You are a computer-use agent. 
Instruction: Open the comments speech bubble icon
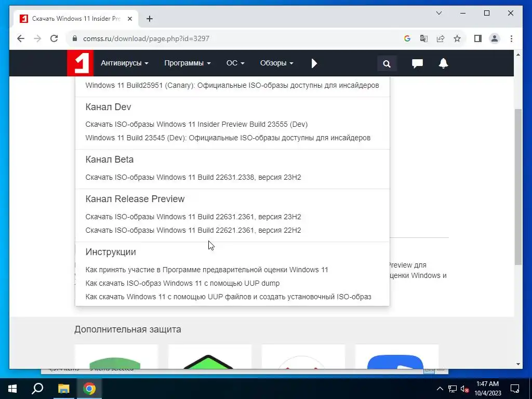tap(417, 63)
